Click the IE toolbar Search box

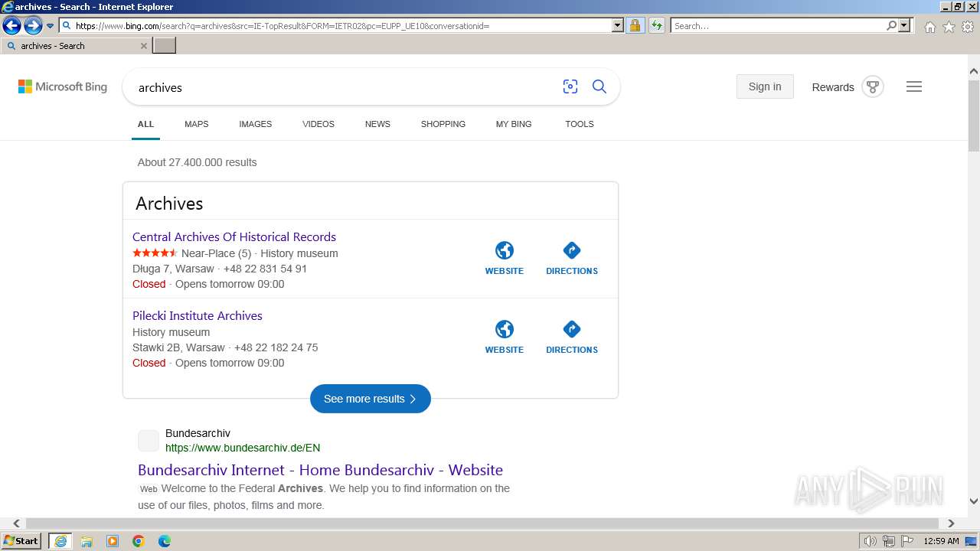point(778,26)
